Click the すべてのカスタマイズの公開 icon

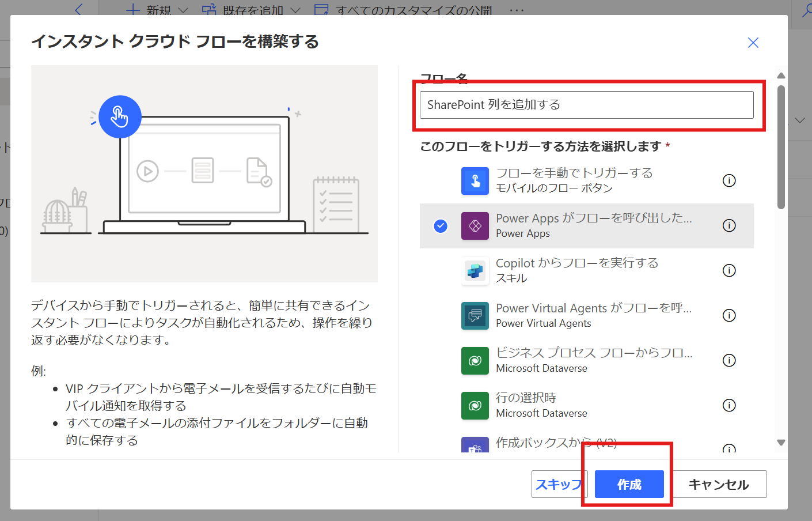click(322, 9)
